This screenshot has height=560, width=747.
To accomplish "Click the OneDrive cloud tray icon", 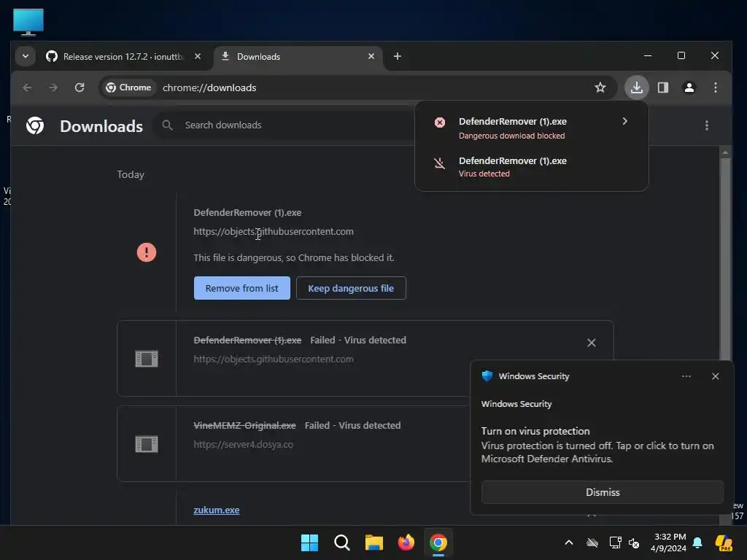I will click(x=592, y=542).
